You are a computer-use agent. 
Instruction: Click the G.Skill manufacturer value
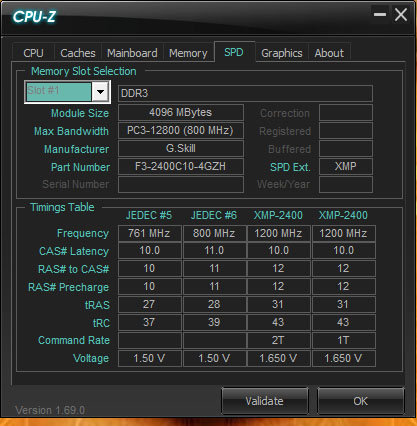[181, 148]
